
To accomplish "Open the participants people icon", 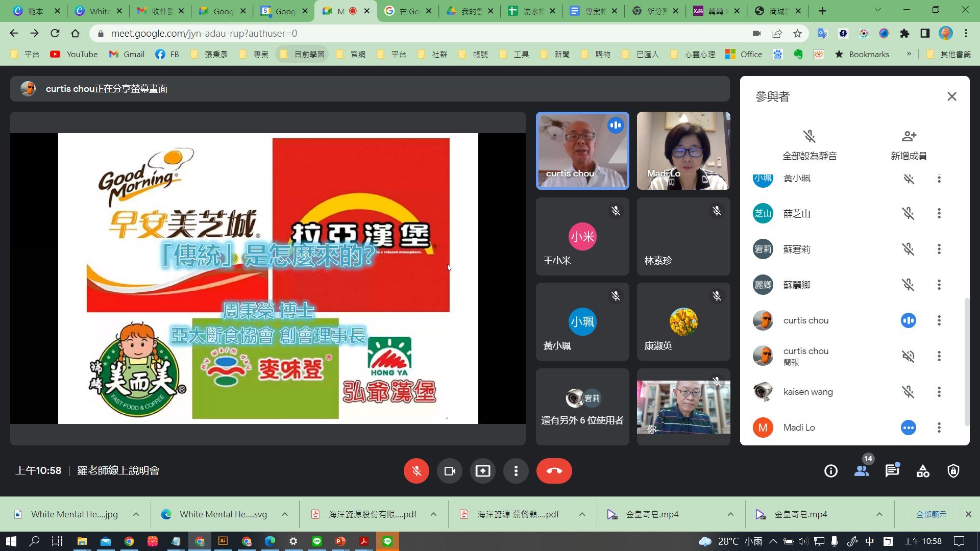I will [x=862, y=471].
